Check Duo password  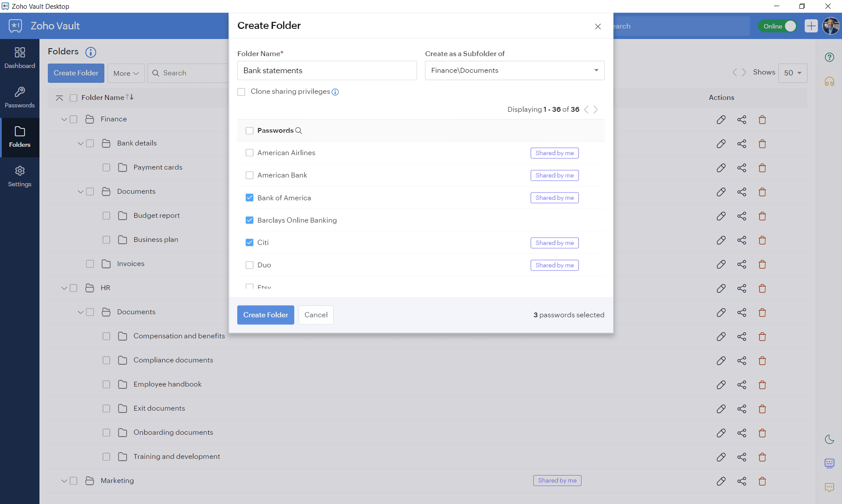point(250,265)
